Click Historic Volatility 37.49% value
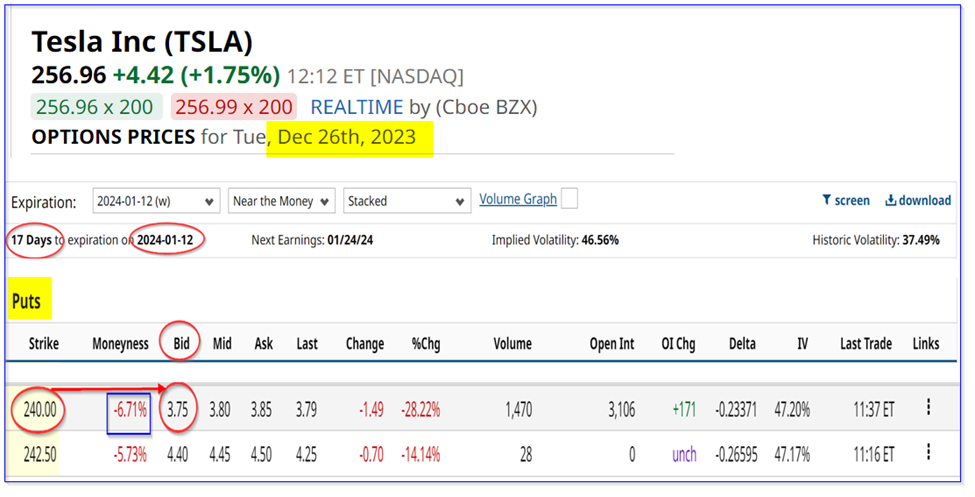 click(x=921, y=240)
